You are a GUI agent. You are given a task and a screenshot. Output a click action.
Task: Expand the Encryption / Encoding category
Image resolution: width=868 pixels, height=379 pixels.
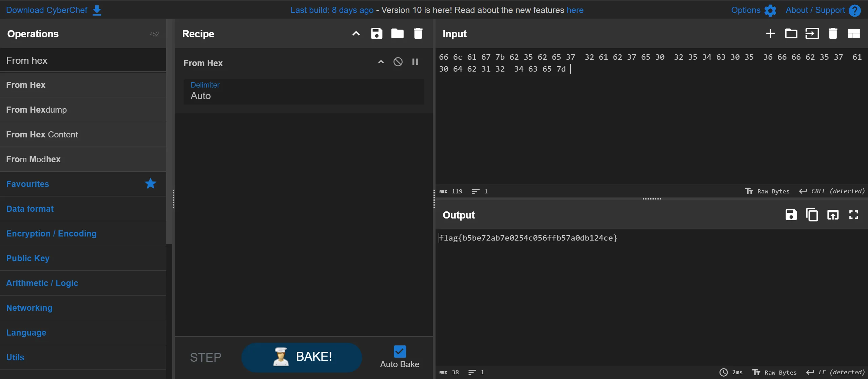point(51,233)
